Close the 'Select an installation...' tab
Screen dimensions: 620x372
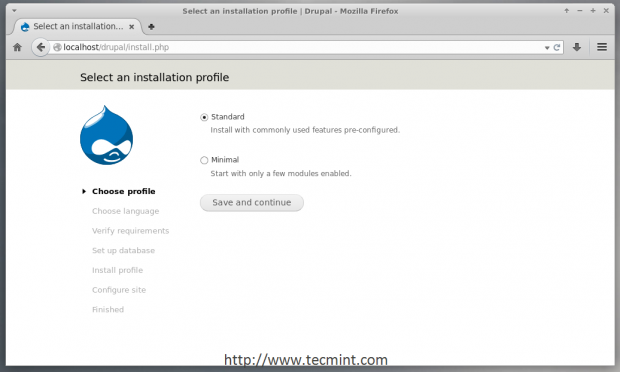click(x=132, y=27)
